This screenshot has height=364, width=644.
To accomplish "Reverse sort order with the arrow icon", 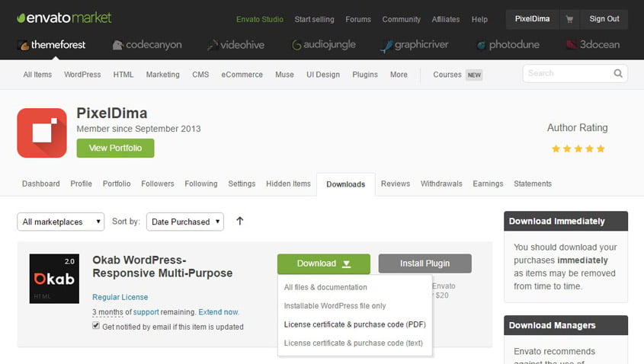I will coord(240,221).
